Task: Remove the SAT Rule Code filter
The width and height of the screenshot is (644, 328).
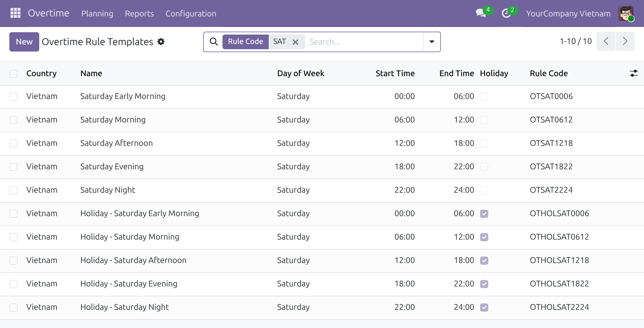Action: pos(295,42)
